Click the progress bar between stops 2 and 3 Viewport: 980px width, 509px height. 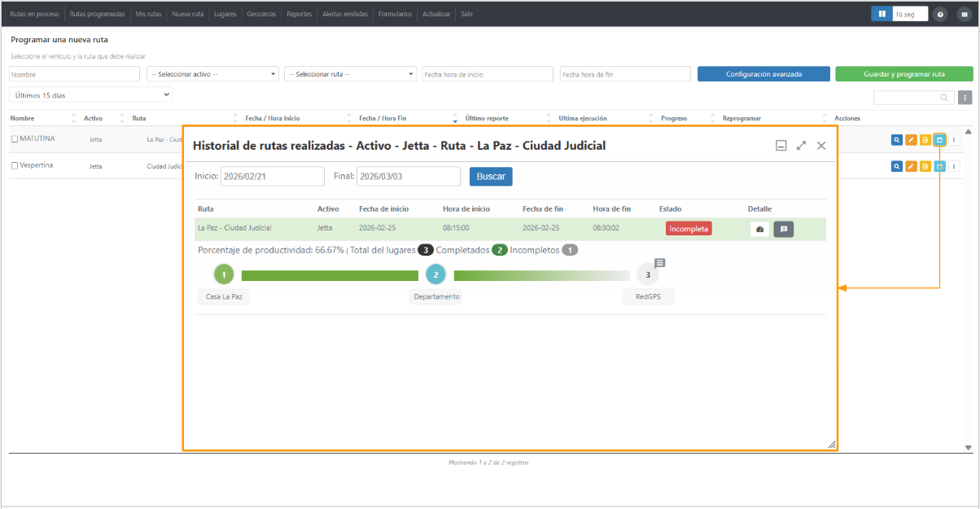click(541, 275)
